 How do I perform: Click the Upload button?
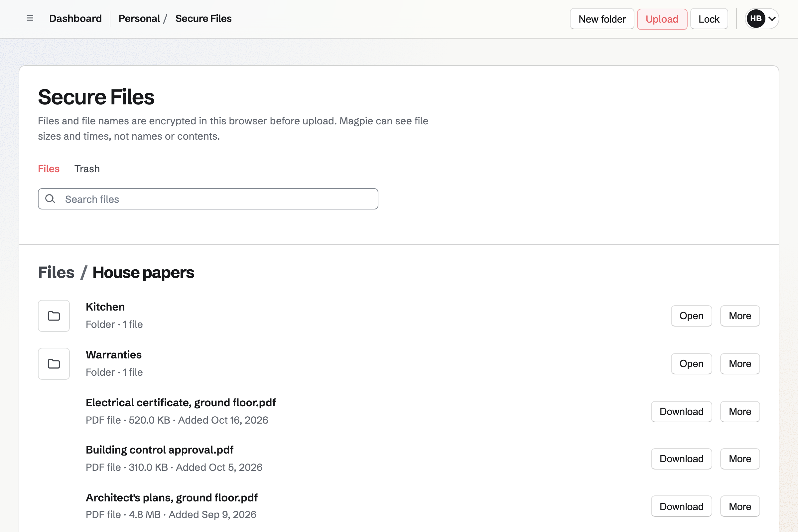[662, 19]
